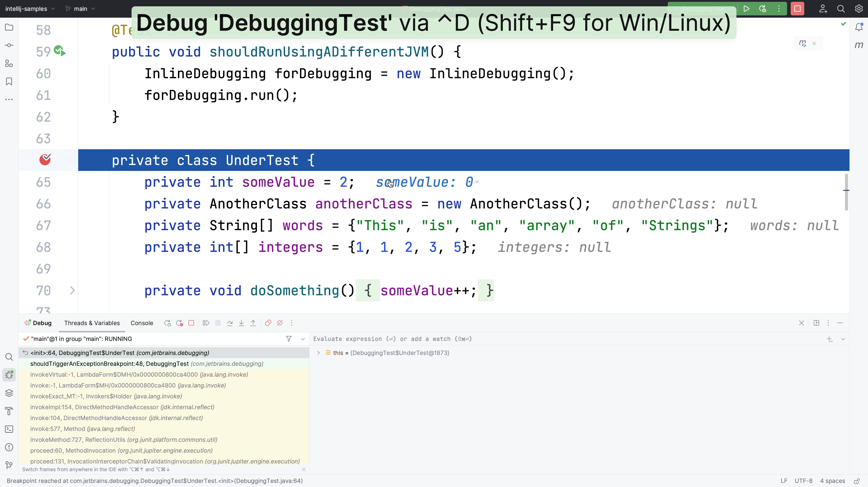Select the Threads & Variables tab
Viewport: 868px width, 487px height.
92,323
